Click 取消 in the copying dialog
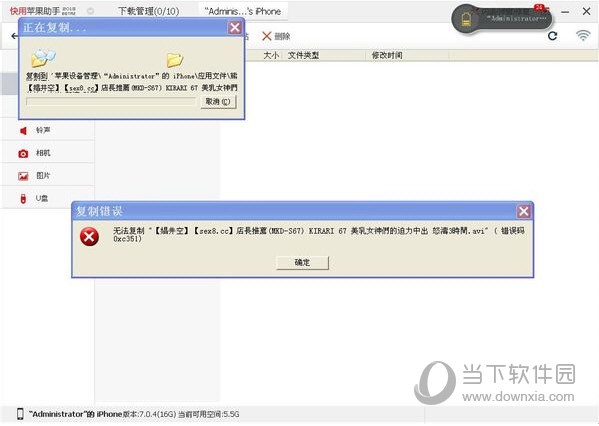The height and width of the screenshot is (426, 599). [218, 102]
